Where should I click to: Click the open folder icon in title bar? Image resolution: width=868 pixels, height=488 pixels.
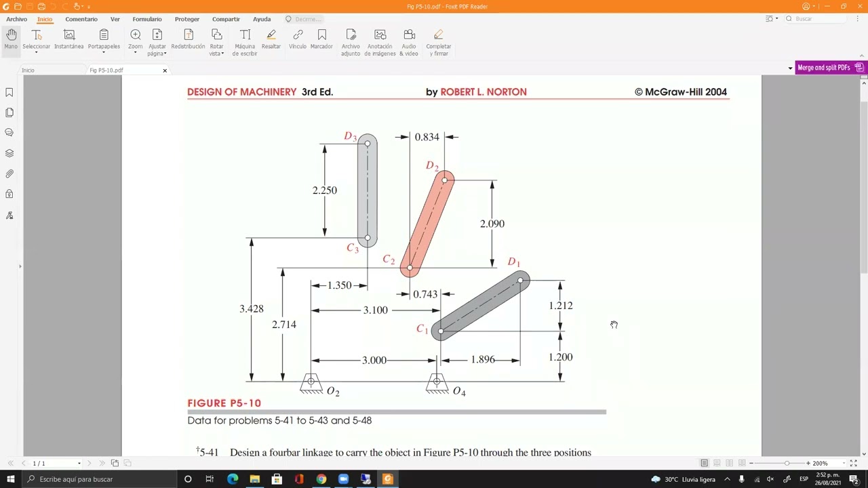[x=18, y=6]
